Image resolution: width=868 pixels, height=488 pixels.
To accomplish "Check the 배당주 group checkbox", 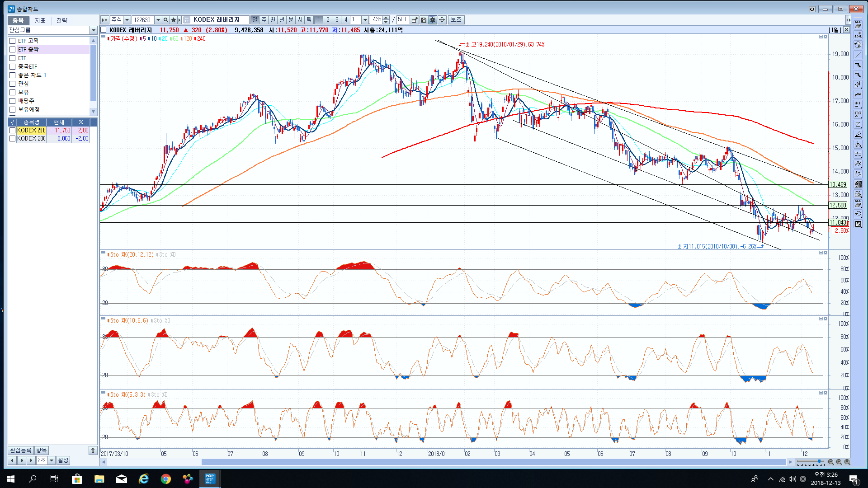I will [13, 101].
